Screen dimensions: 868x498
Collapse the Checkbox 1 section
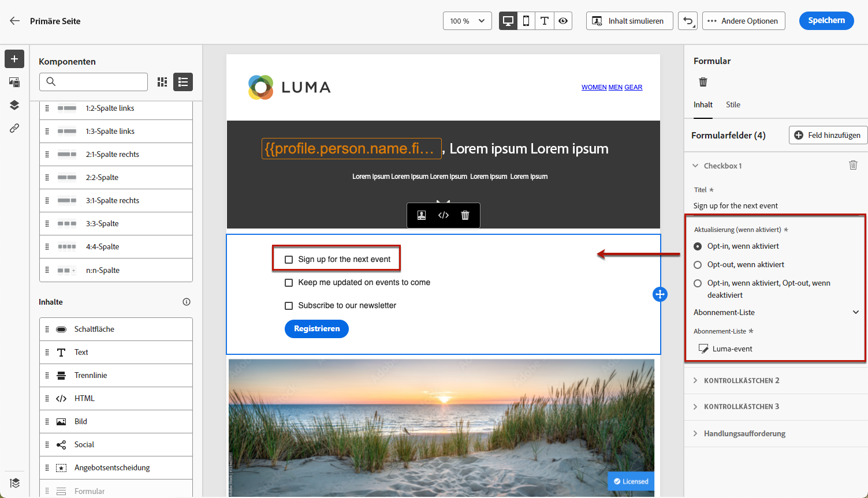click(695, 166)
